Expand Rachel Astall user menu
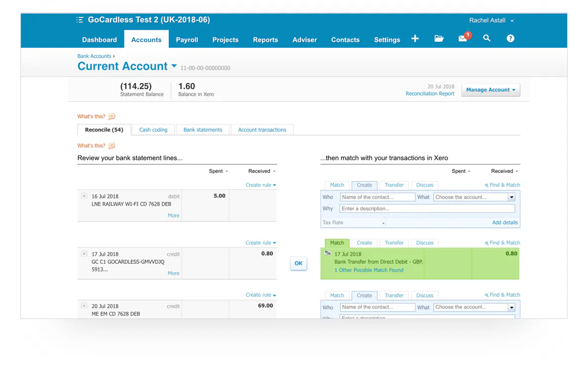This screenshot has width=588, height=388. (512, 21)
